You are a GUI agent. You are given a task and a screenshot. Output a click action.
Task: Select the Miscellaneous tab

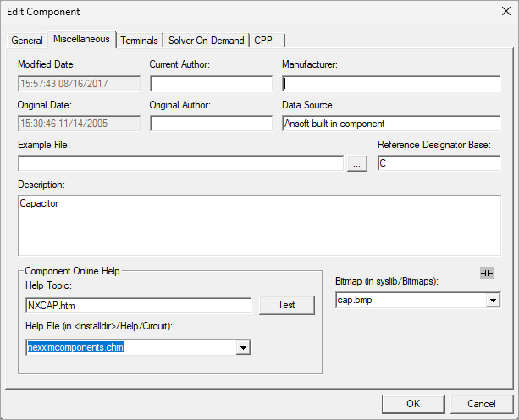pyautogui.click(x=81, y=39)
